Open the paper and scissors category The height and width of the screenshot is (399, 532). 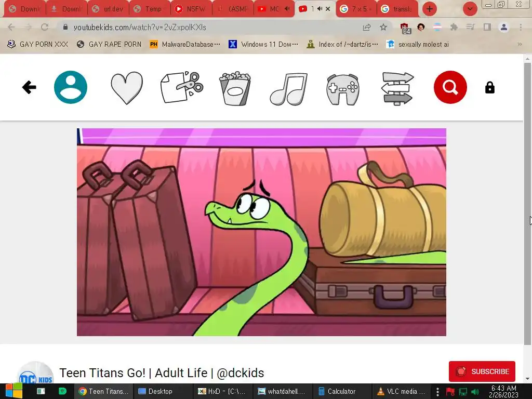(182, 87)
